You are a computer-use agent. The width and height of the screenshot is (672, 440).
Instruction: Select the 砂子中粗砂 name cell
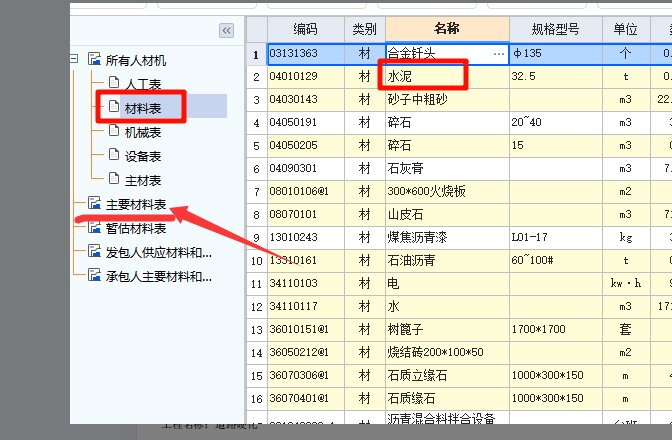[447, 100]
